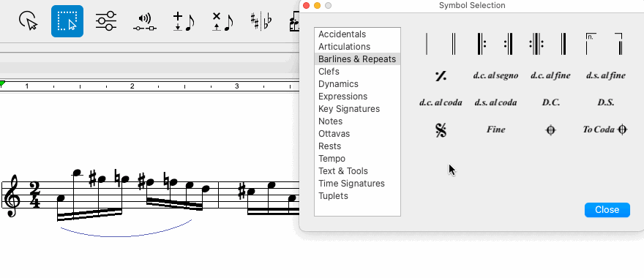644x278 pixels.
Task: Insert the Fine marking
Action: (495, 129)
